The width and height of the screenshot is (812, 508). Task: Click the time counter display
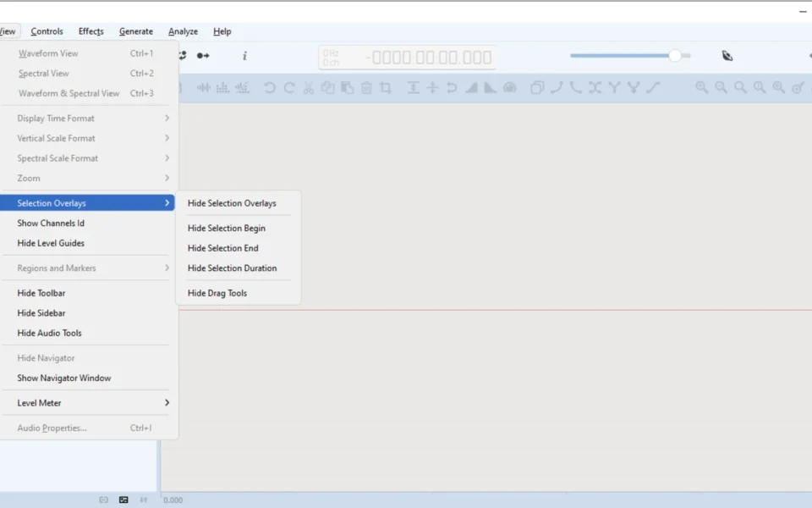pos(407,57)
